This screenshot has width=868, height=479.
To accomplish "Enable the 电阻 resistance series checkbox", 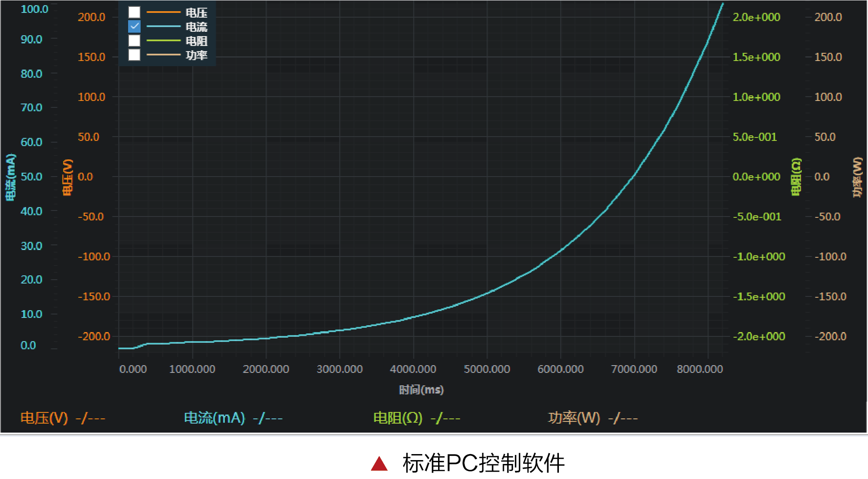I will point(134,41).
